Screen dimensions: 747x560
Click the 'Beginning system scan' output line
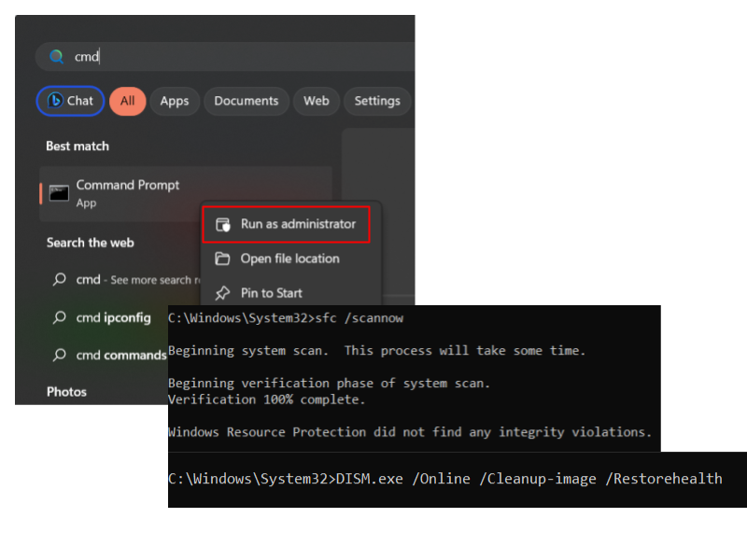[x=377, y=351]
